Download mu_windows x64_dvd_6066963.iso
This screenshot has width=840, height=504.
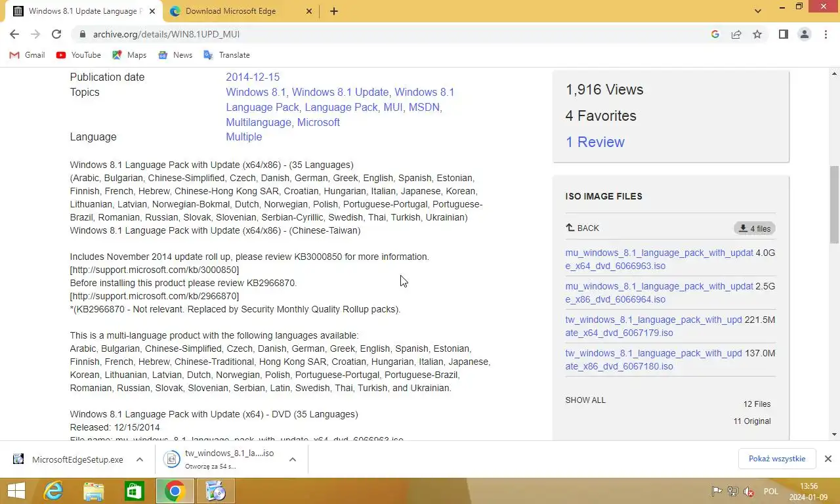pos(660,259)
